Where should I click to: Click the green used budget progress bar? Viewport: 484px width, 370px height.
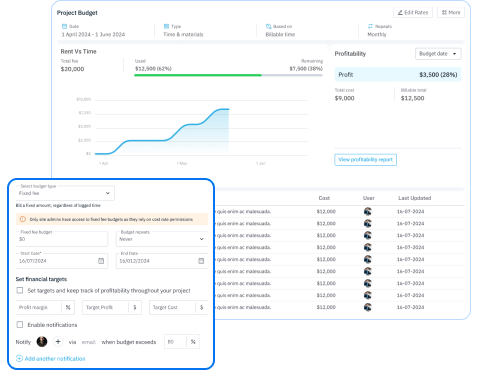click(198, 75)
